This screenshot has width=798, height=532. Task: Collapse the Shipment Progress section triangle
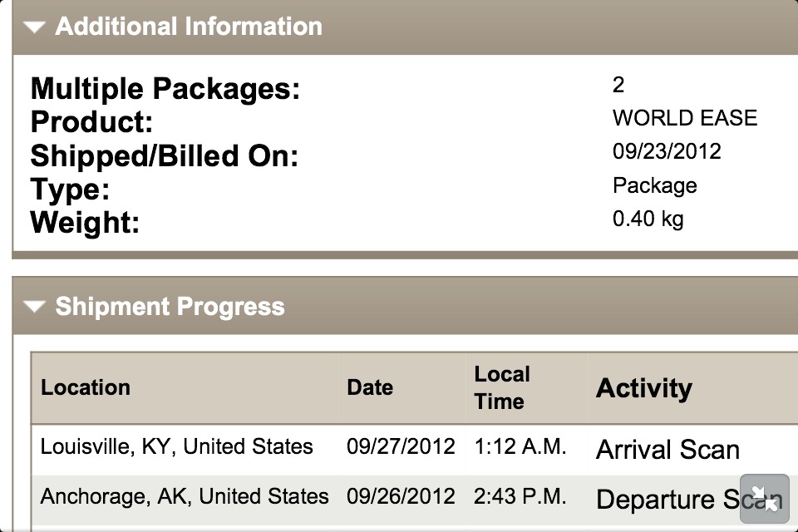tap(34, 307)
